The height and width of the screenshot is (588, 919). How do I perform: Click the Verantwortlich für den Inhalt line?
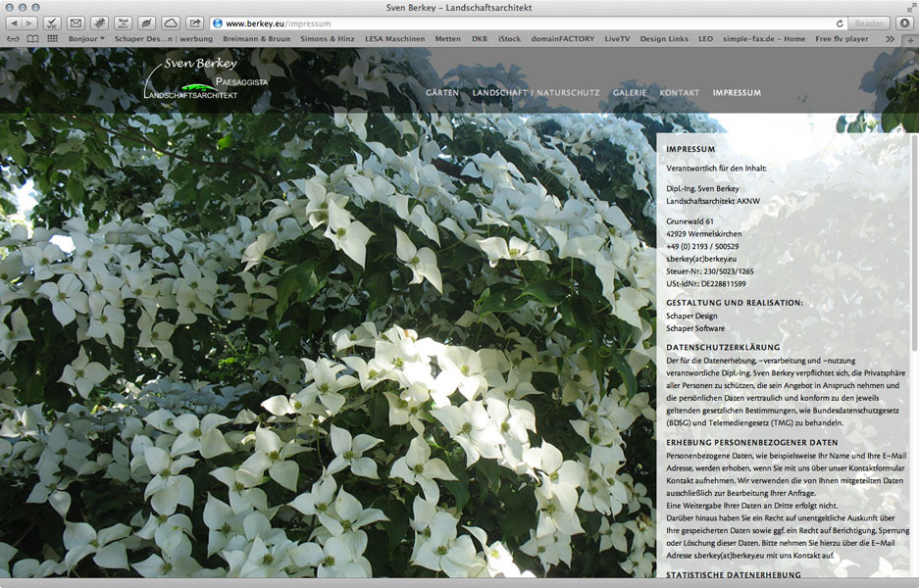tap(716, 169)
